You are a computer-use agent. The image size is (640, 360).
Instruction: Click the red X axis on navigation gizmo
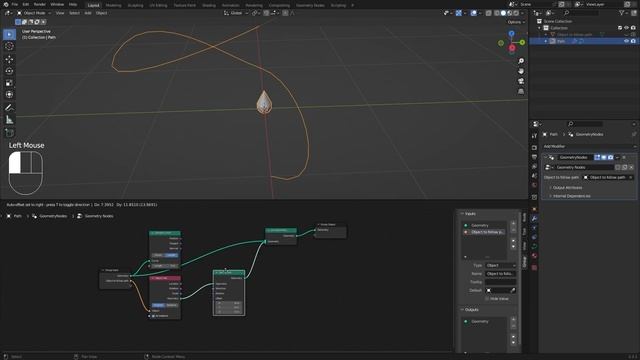point(512,48)
